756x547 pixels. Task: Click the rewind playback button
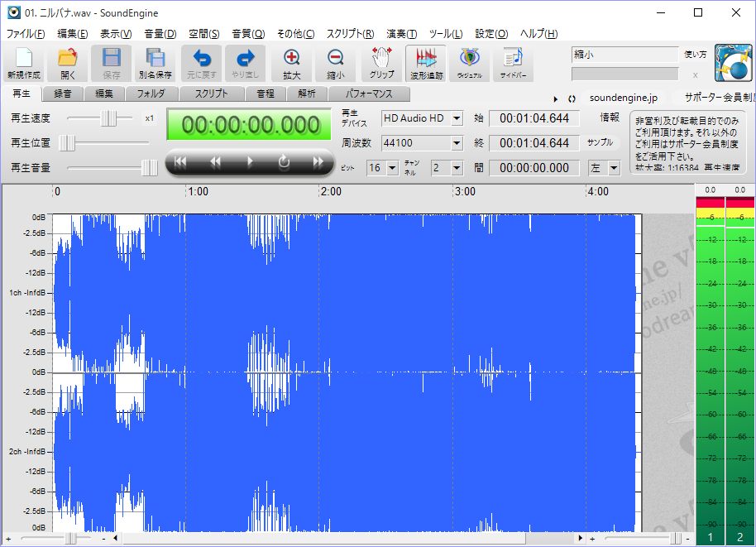215,162
